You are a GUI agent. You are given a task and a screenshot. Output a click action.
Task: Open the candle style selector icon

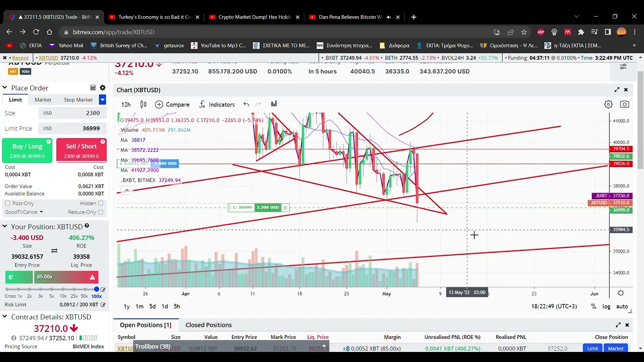(143, 105)
